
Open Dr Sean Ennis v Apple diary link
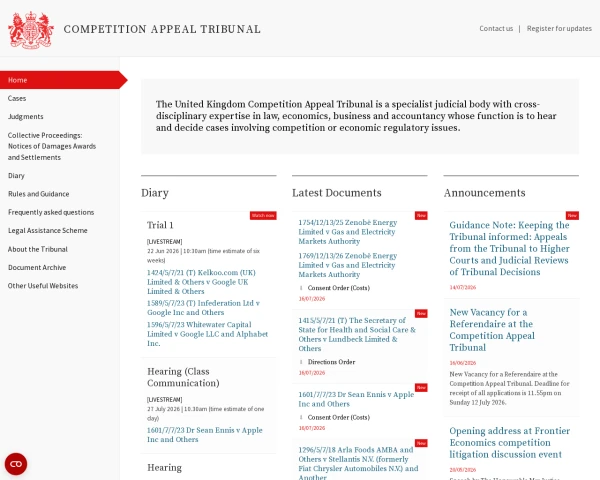click(205, 435)
